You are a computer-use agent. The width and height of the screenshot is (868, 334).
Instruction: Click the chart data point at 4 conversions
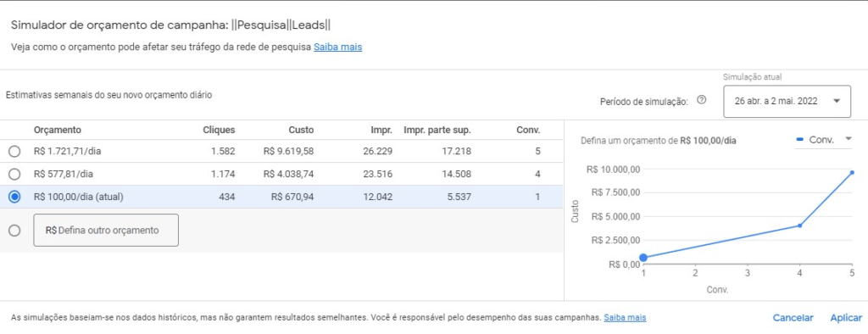799,225
